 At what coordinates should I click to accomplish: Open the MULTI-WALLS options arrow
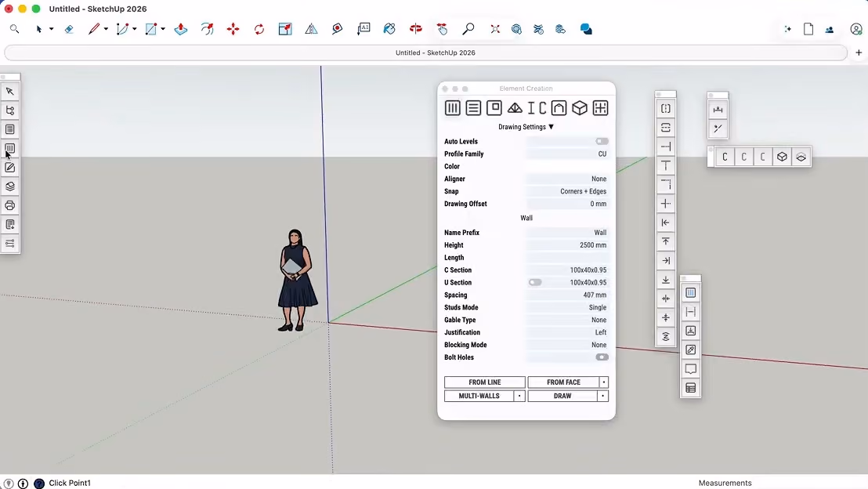point(519,396)
